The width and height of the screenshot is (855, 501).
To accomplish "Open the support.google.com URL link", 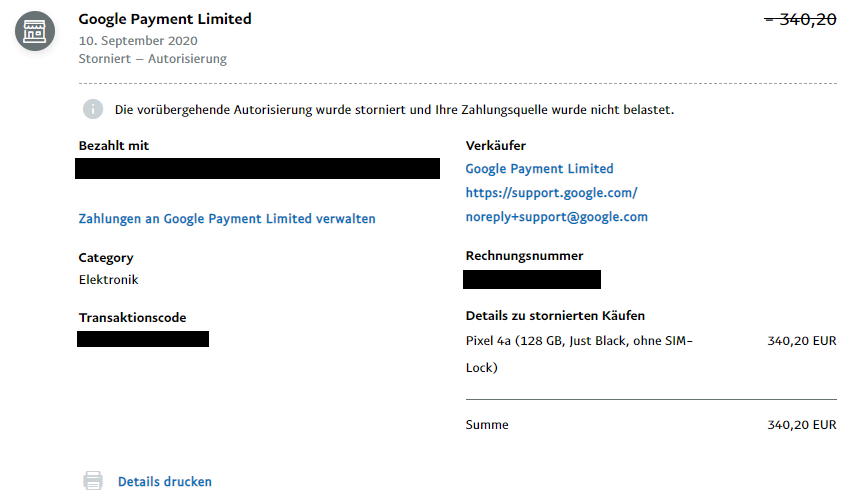I will click(551, 192).
